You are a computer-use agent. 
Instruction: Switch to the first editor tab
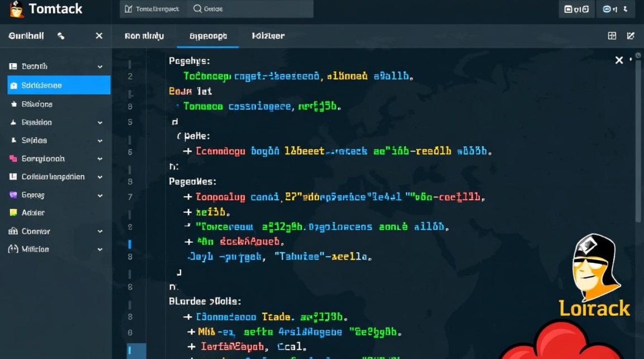[x=144, y=36]
